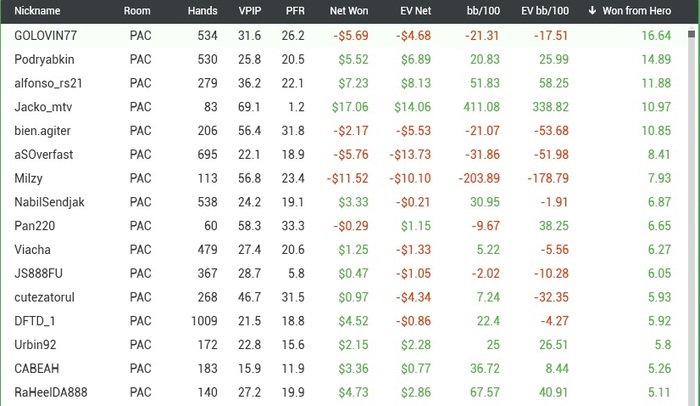Click the Room column header
Screen dimensions: 700x406
click(x=138, y=11)
